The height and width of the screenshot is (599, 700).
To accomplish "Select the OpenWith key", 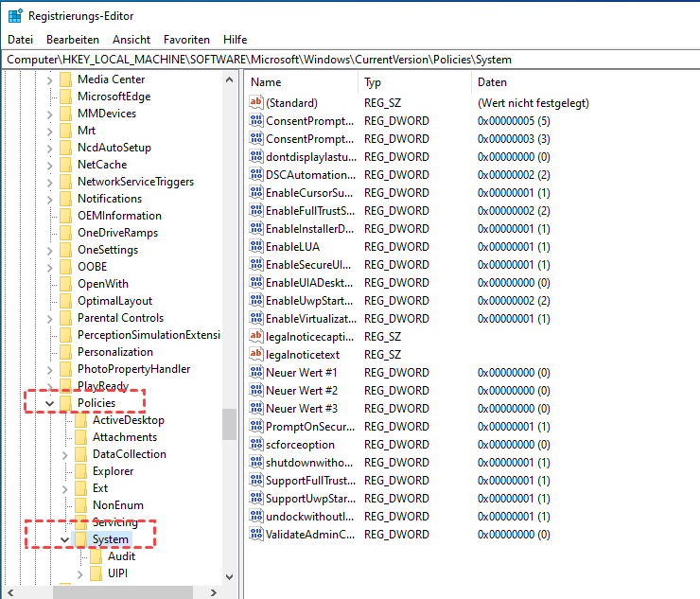I will pyautogui.click(x=103, y=284).
